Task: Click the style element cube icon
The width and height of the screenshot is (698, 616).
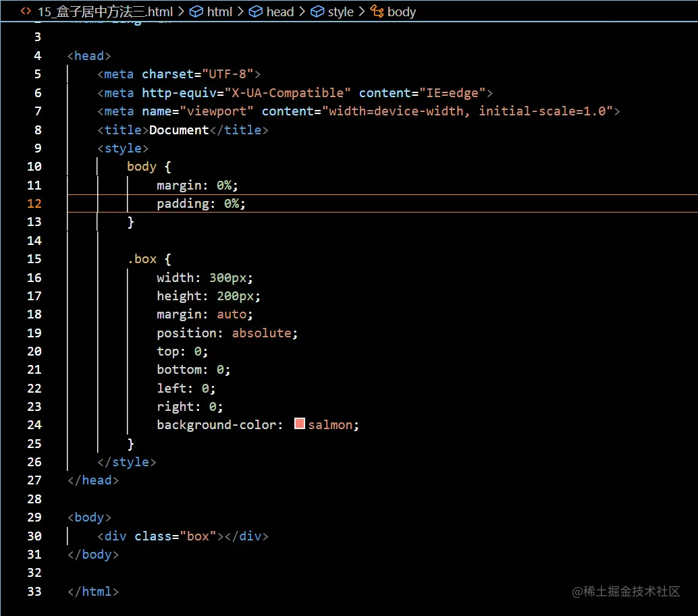Action: [317, 11]
